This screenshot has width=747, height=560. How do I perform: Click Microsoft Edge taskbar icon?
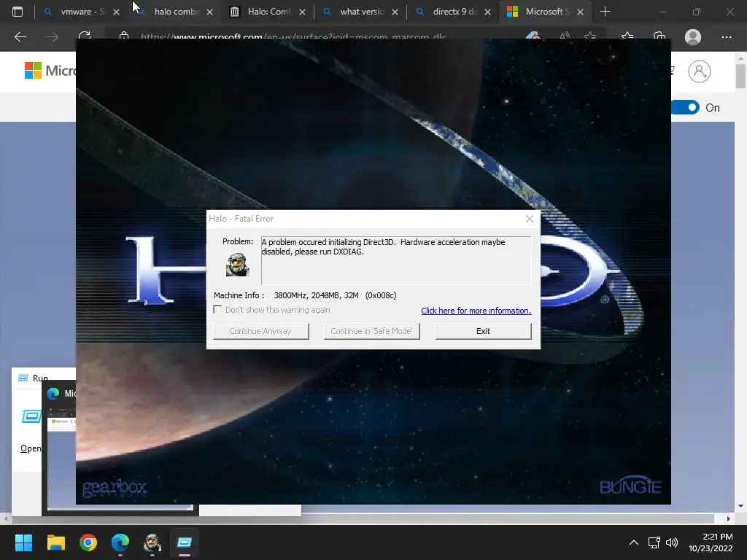[120, 542]
